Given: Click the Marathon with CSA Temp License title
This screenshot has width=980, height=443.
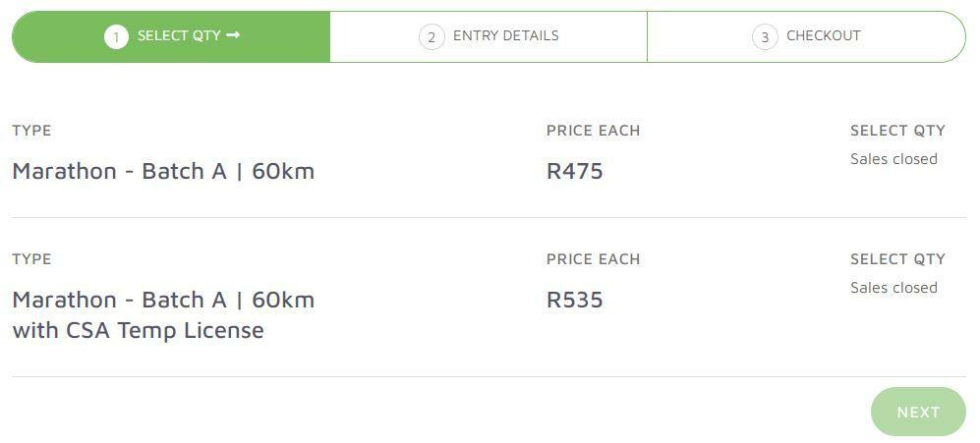Looking at the screenshot, I should [x=163, y=314].
